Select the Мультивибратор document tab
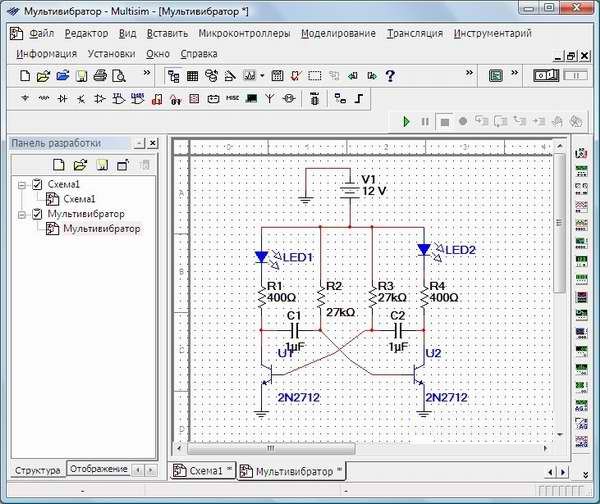The image size is (600, 504). 291,471
